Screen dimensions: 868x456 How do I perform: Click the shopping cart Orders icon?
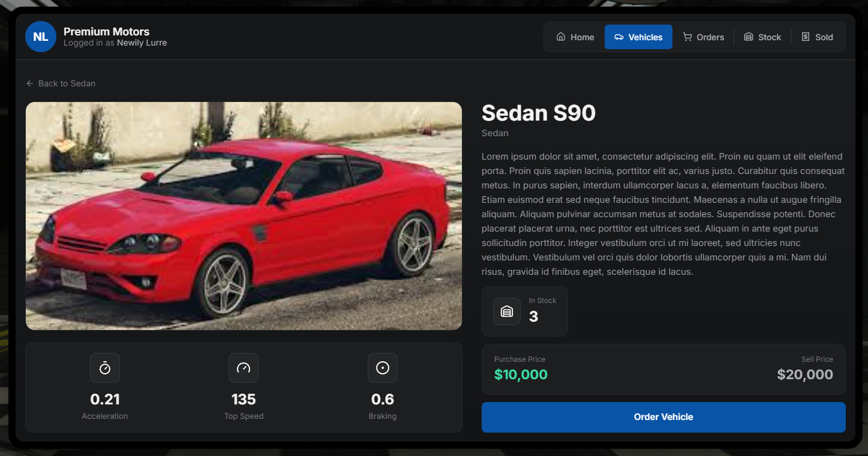[x=687, y=37]
